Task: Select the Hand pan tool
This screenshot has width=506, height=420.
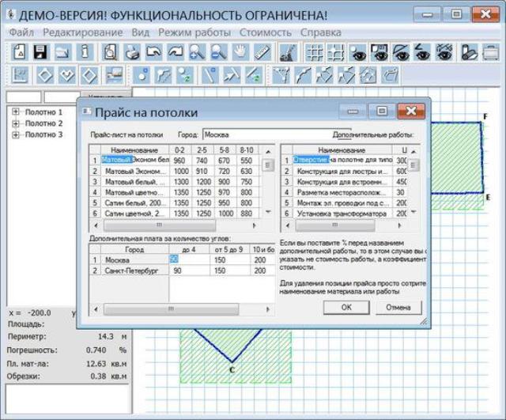Action: click(240, 52)
